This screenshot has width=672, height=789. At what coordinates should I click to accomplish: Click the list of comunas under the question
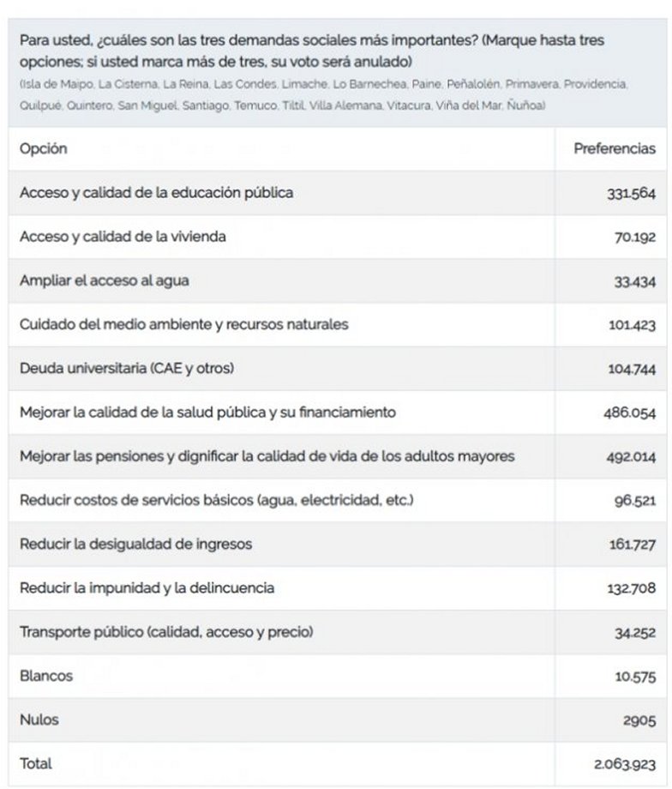(x=324, y=94)
